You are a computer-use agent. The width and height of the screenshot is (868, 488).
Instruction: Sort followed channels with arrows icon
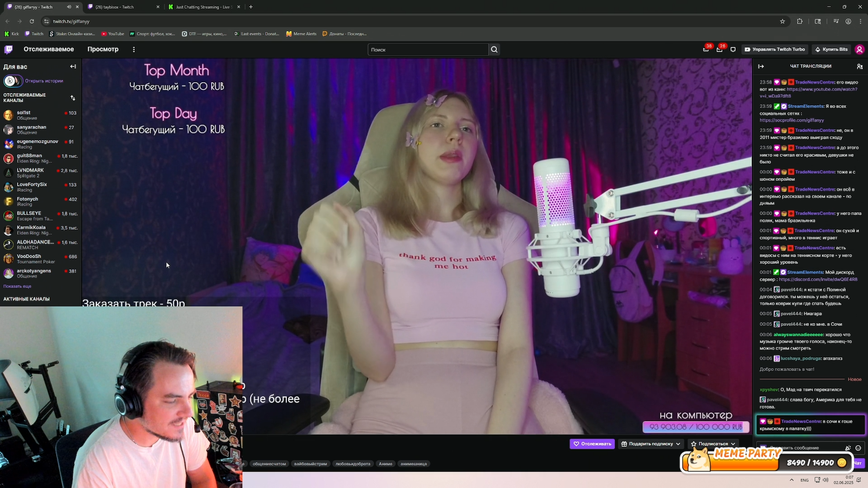[x=73, y=98]
